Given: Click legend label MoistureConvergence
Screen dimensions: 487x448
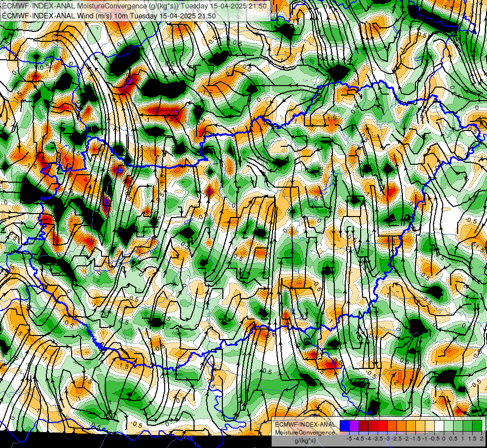Looking at the screenshot, I should [x=305, y=433].
